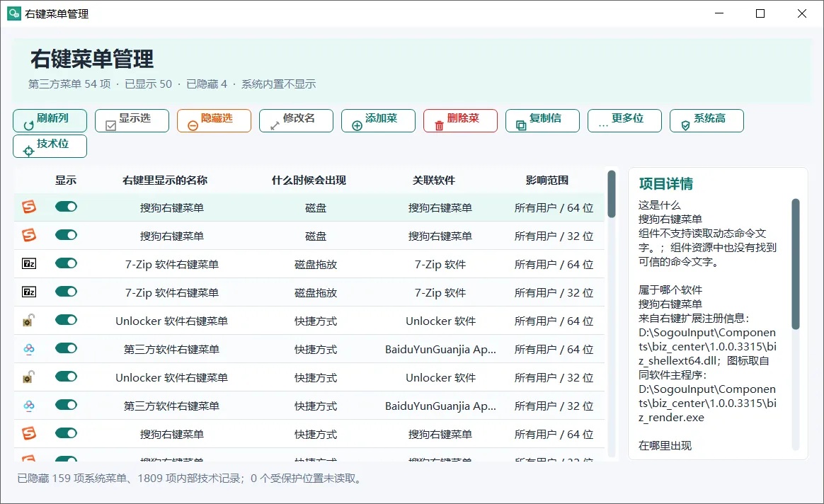
Task: Toggle 搜狗右键菜单 快捷方式 64 位 switch
Action: (67, 434)
